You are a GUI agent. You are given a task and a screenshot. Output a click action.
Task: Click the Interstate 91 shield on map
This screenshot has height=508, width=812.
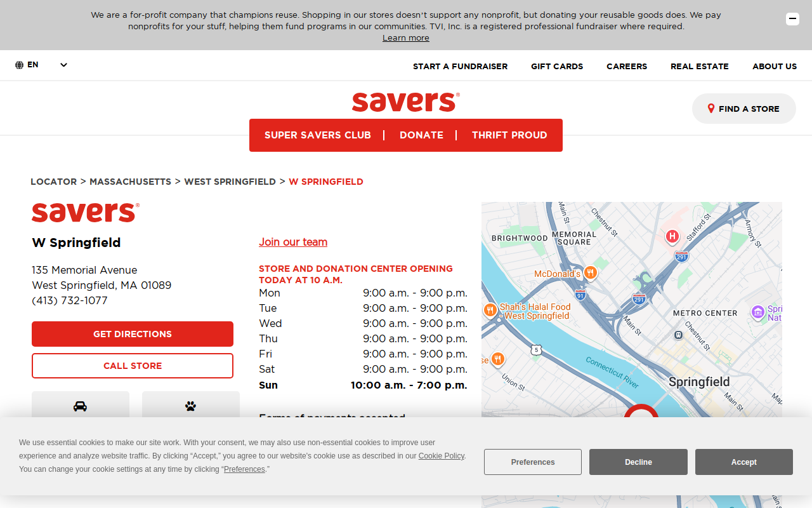[580, 295]
